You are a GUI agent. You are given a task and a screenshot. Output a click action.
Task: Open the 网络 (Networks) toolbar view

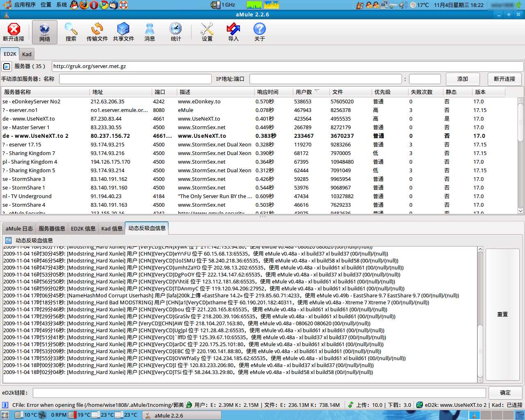pos(45,32)
